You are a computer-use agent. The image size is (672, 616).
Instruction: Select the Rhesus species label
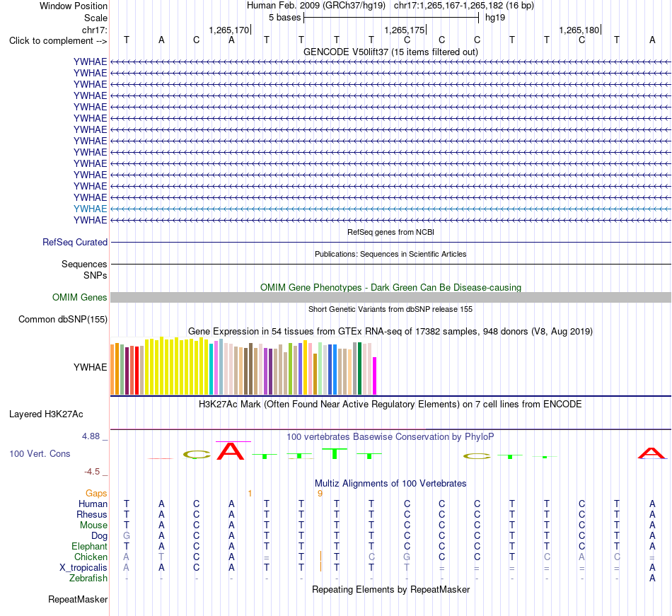tap(92, 514)
